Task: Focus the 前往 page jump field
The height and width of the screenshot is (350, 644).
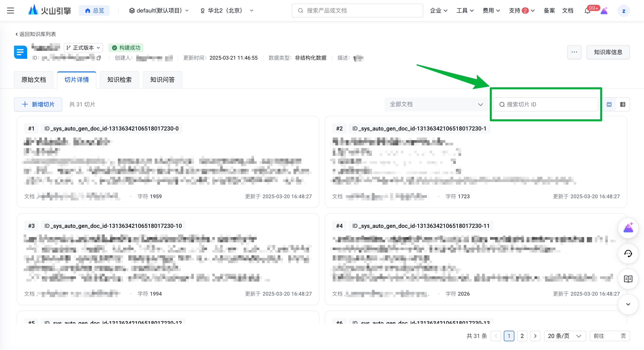Action: click(609, 336)
